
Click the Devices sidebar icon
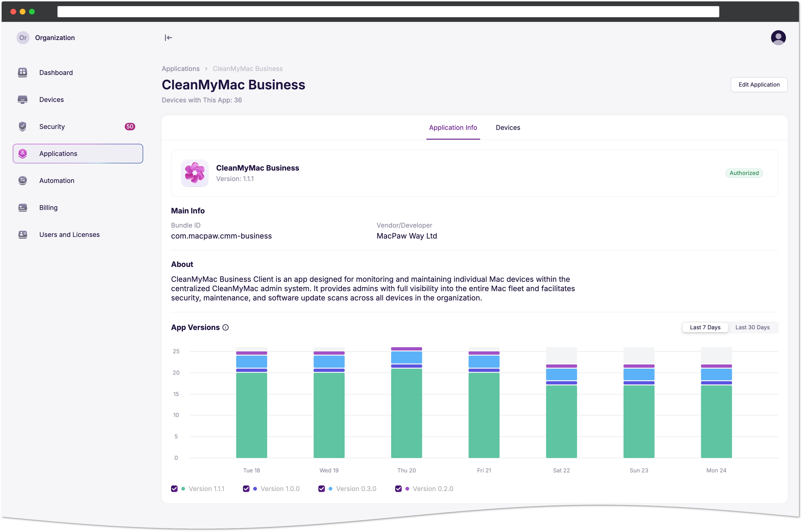pyautogui.click(x=23, y=99)
